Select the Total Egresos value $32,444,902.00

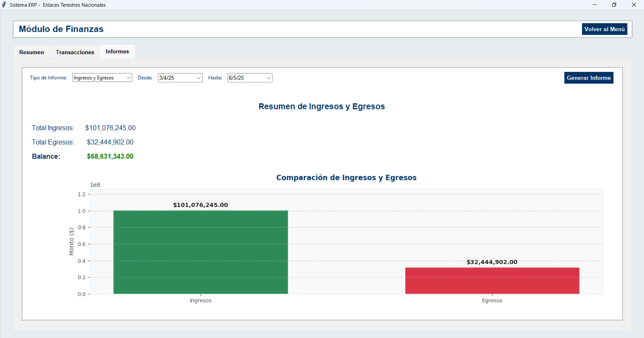coord(110,142)
